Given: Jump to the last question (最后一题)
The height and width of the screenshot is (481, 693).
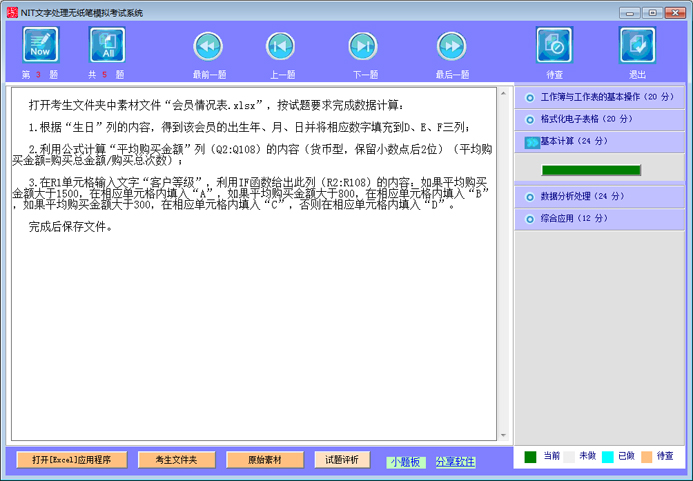Looking at the screenshot, I should point(452,46).
